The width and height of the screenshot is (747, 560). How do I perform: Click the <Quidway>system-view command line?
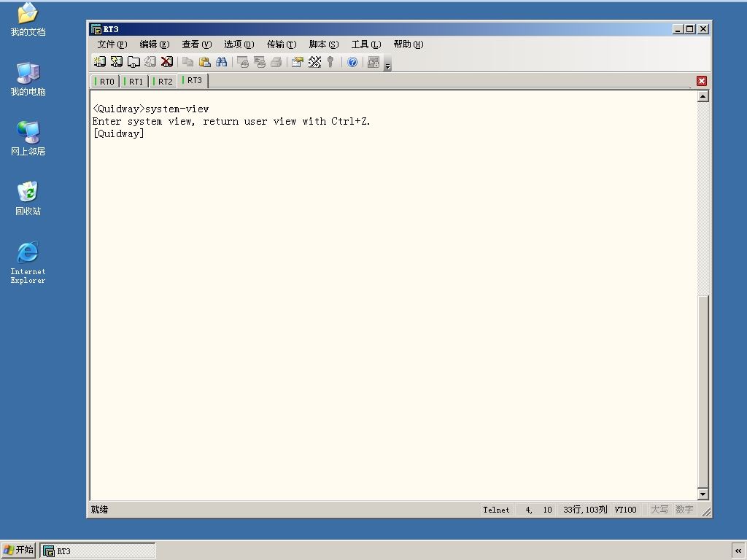(150, 109)
